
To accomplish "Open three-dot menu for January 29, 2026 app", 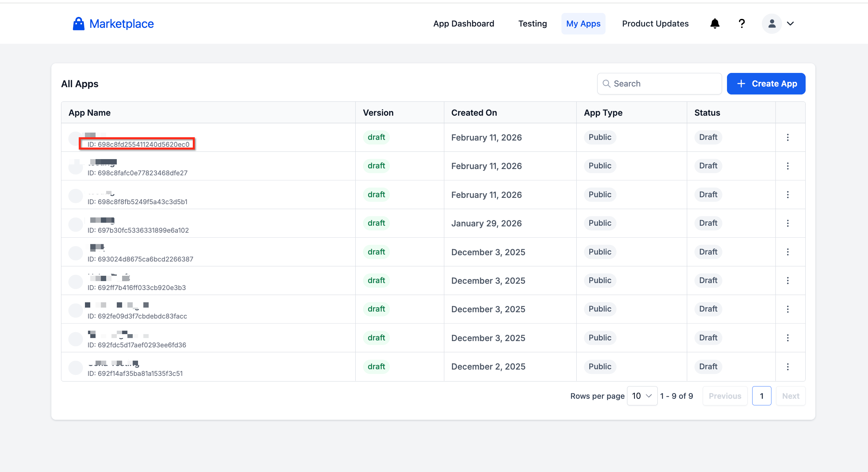I will click(787, 223).
